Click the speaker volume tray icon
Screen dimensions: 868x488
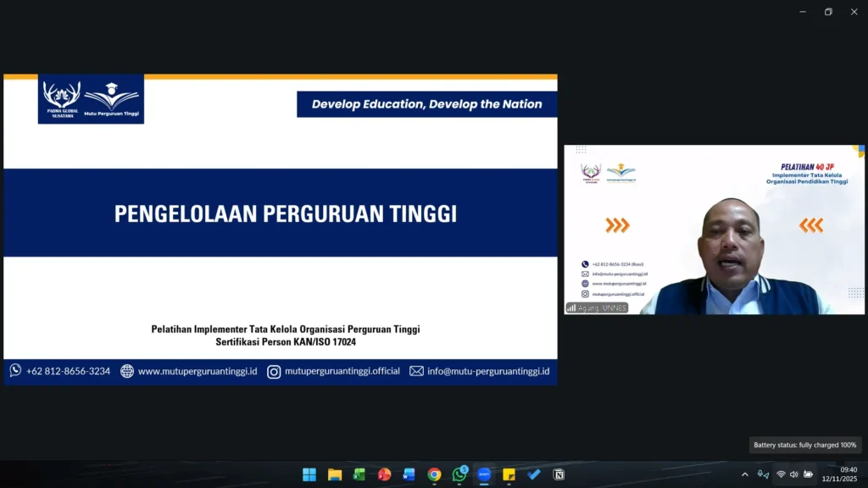click(x=794, y=474)
